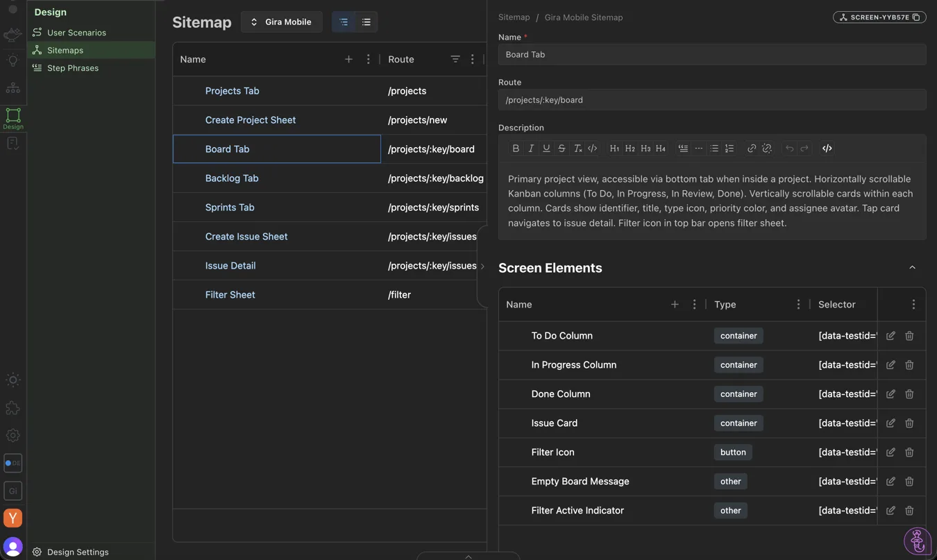This screenshot has width=937, height=560.
Task: Switch to flat list view of sitemap
Action: pyautogui.click(x=366, y=22)
